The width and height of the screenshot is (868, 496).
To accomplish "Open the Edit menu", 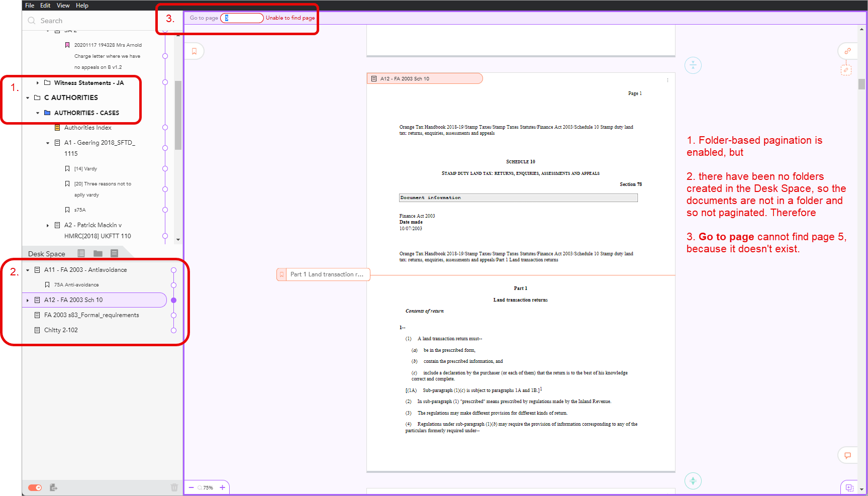I will pyautogui.click(x=45, y=6).
